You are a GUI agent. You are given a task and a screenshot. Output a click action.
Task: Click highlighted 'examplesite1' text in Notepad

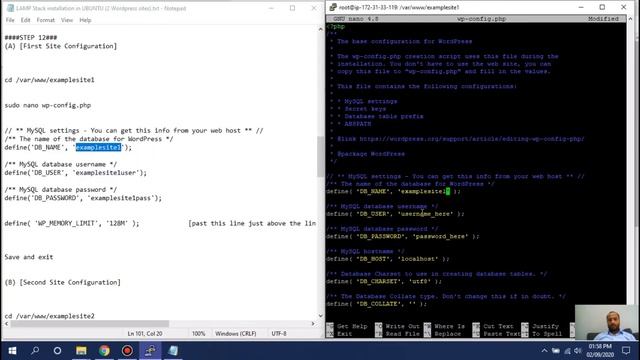click(x=98, y=147)
